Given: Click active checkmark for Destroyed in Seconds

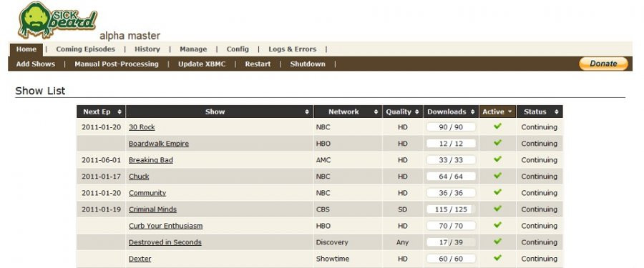Looking at the screenshot, I should click(497, 241).
